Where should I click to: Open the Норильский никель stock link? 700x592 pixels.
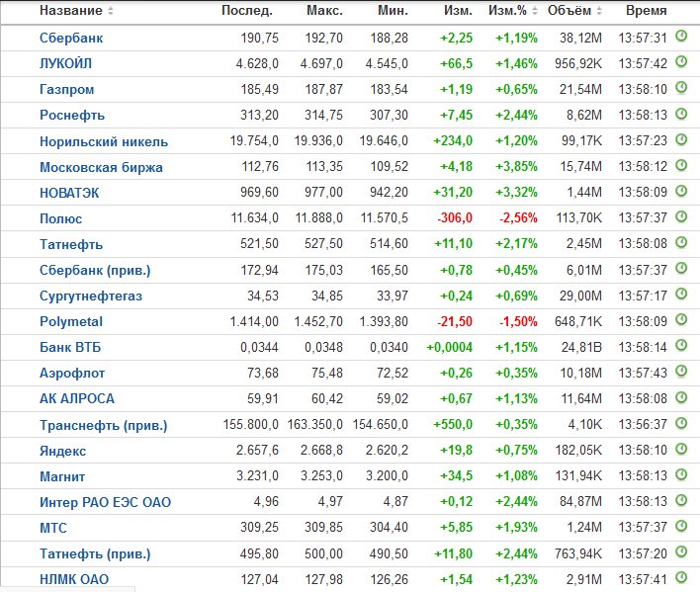click(x=104, y=141)
